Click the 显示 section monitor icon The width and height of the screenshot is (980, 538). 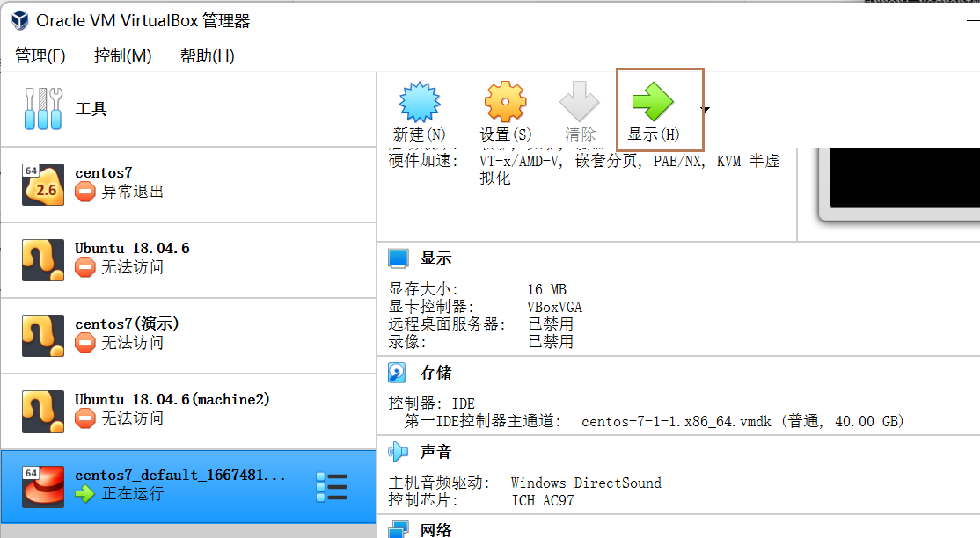tap(399, 258)
